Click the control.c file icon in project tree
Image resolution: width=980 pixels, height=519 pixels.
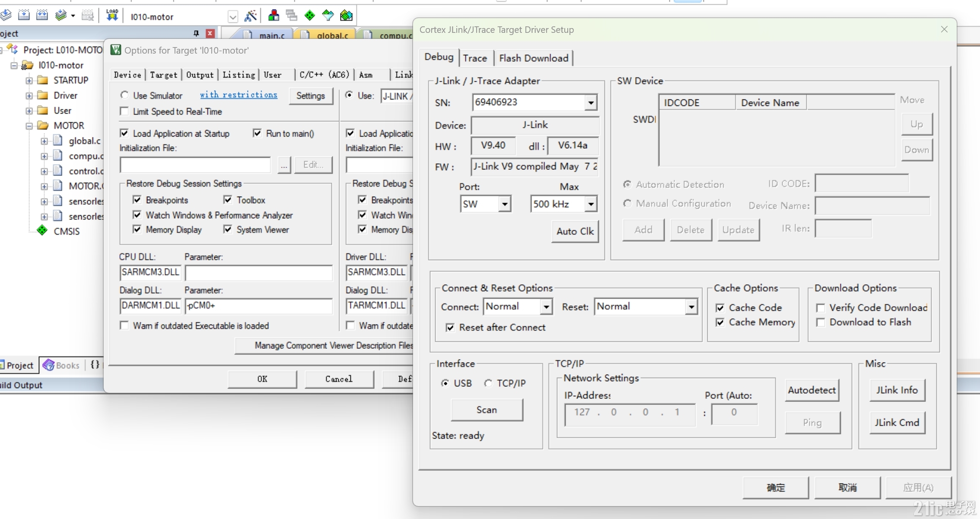58,171
